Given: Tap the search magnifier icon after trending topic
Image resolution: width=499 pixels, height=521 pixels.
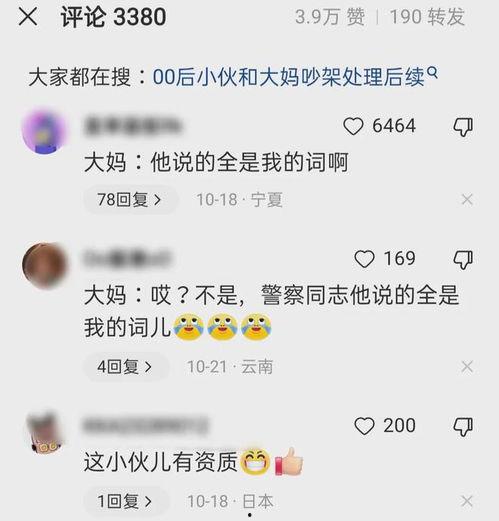Looking at the screenshot, I should pos(432,72).
